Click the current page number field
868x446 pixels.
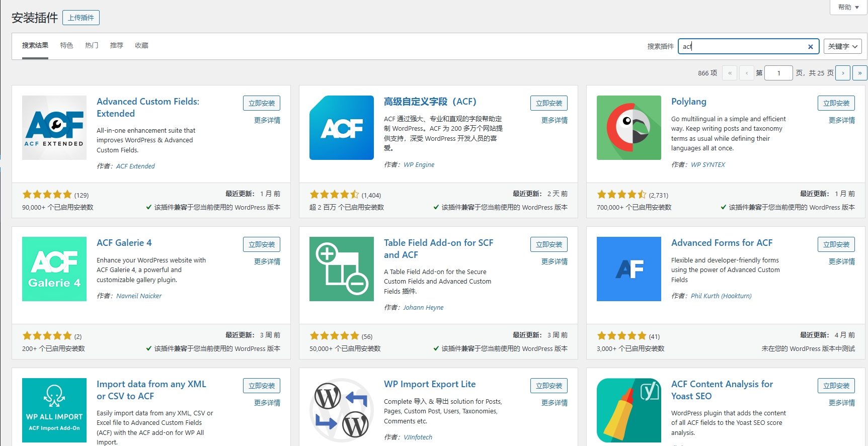(778, 73)
